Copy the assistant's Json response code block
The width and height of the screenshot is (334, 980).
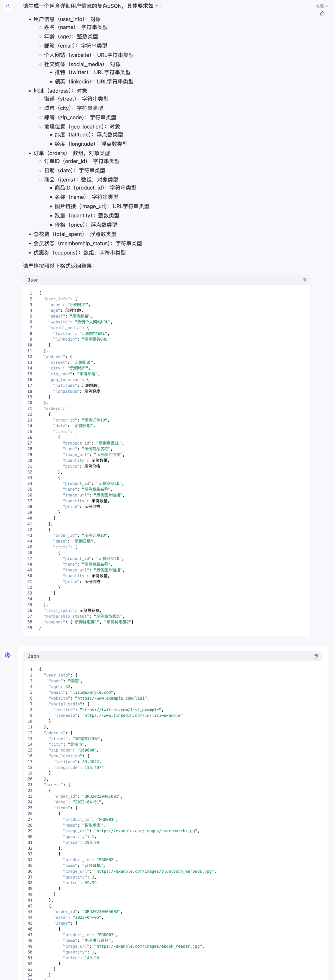click(x=315, y=656)
